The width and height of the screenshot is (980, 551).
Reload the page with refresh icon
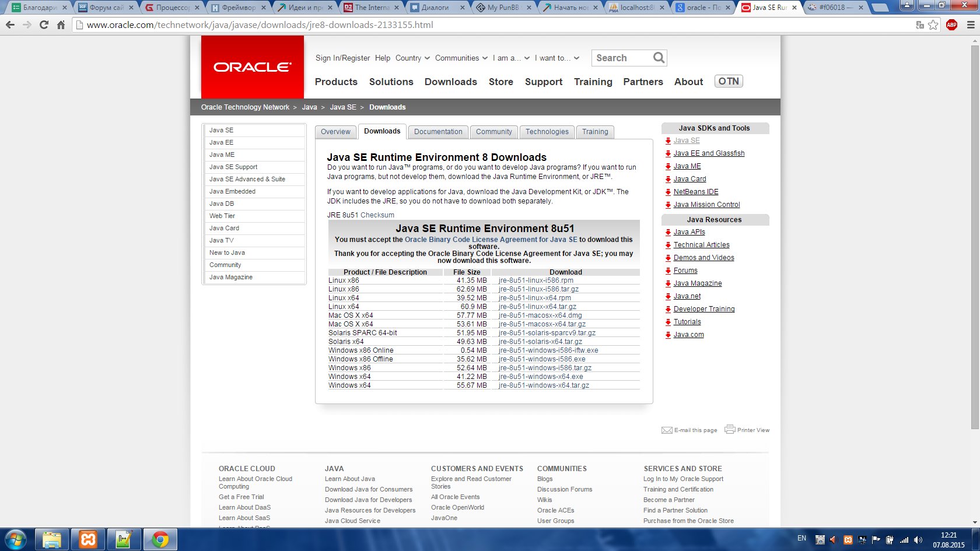click(x=44, y=25)
